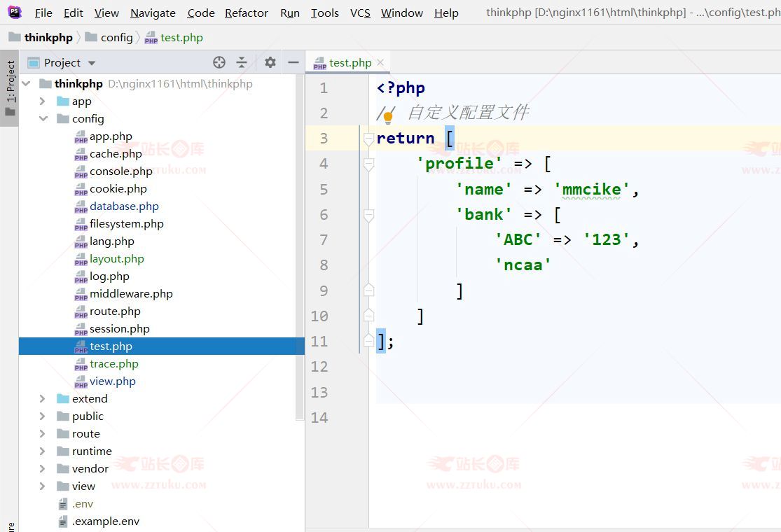Open the Refactor menu

tap(246, 13)
